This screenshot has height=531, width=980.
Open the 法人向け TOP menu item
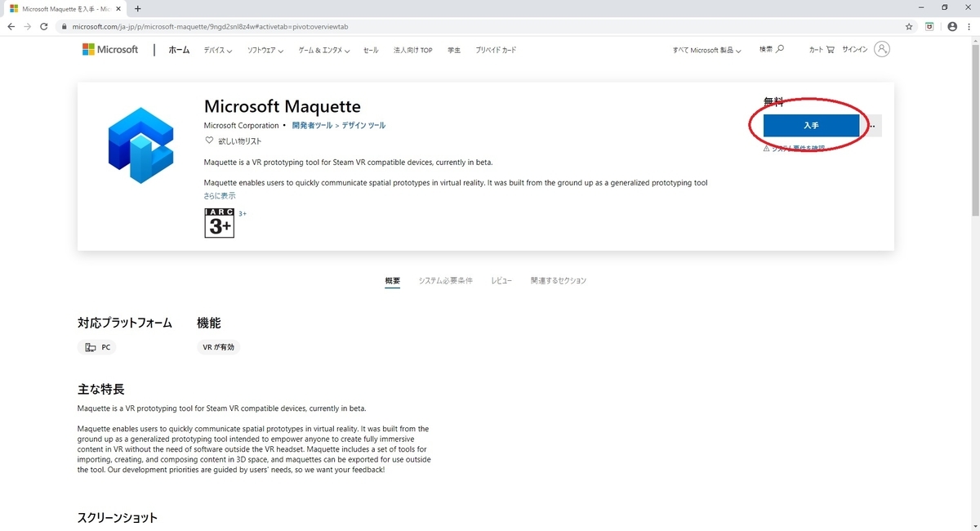[413, 50]
